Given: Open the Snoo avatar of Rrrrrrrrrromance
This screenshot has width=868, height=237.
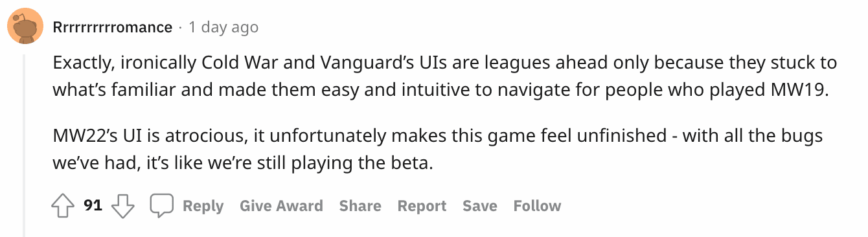Looking at the screenshot, I should point(26,28).
